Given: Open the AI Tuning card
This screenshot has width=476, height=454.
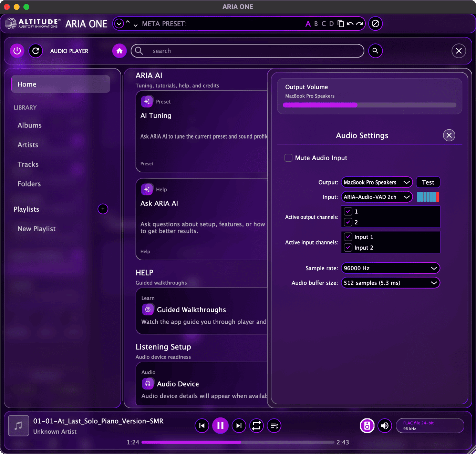Looking at the screenshot, I should pos(202,131).
